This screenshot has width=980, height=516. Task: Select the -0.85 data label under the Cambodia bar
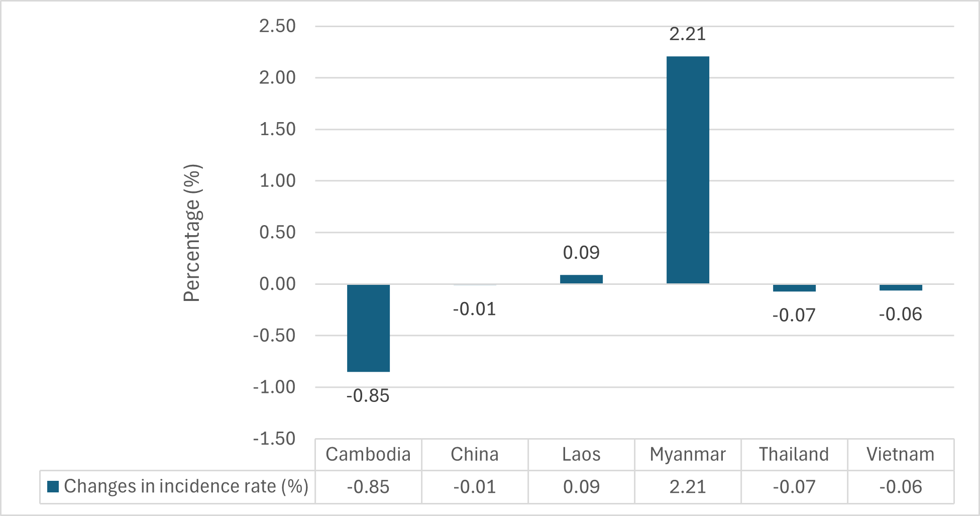point(368,396)
